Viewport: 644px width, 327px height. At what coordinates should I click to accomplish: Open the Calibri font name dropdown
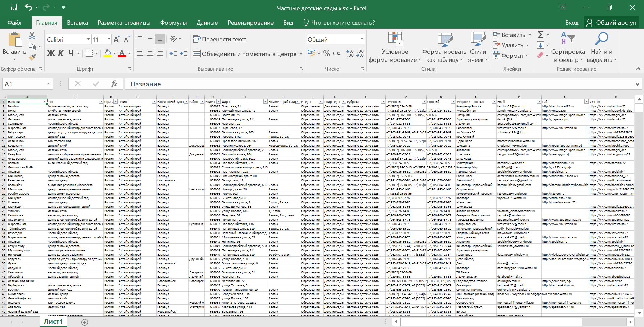point(88,39)
